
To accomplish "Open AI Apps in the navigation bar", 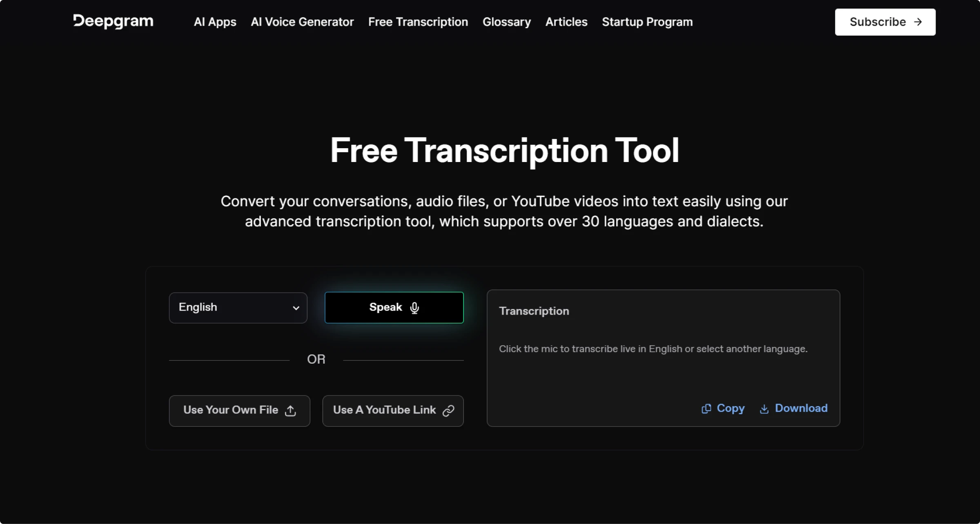I will coord(215,22).
